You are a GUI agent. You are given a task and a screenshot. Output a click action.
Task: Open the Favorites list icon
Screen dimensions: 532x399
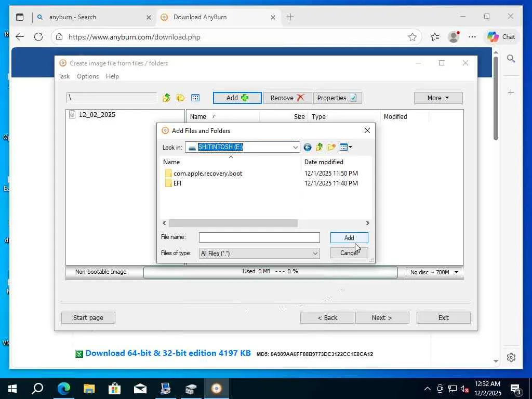(435, 37)
